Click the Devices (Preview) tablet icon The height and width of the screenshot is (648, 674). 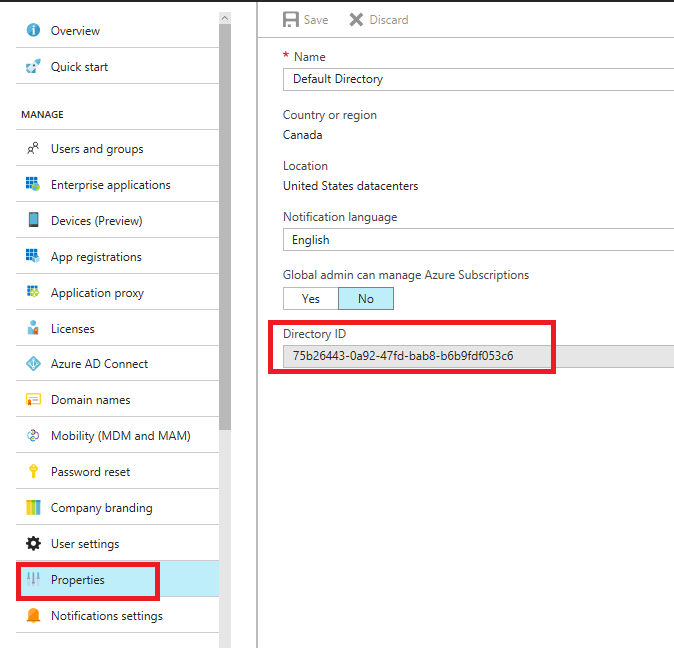coord(34,220)
